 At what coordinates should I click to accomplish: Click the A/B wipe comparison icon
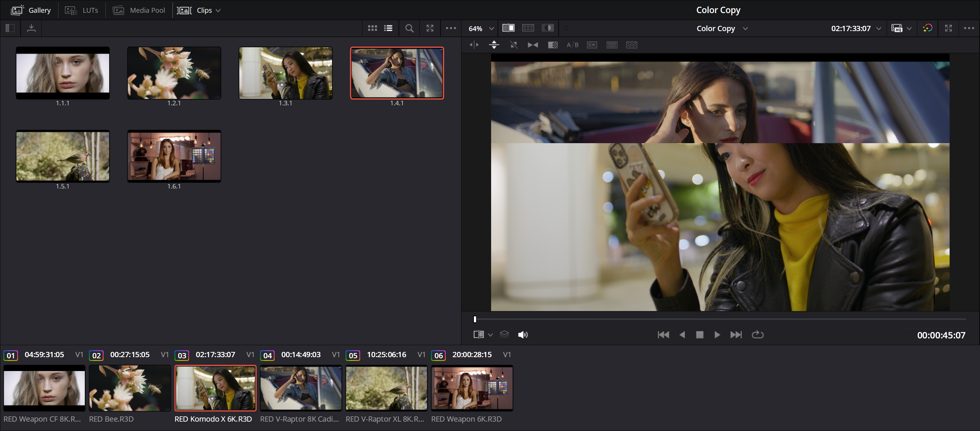572,45
